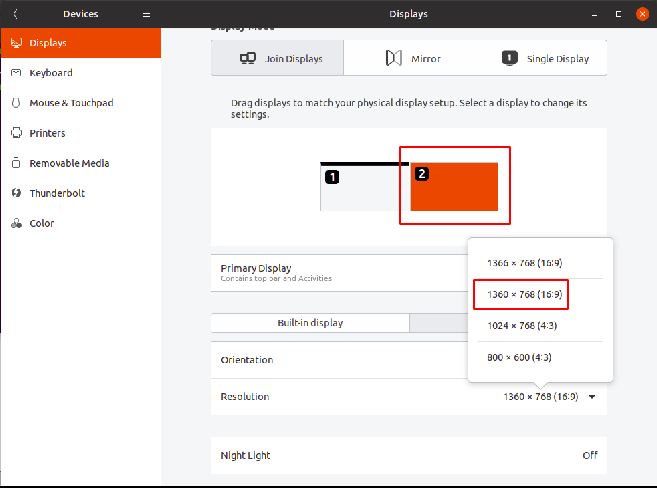Open Mouse & Touchpad settings
Screen dimensions: 657x488
80,103
